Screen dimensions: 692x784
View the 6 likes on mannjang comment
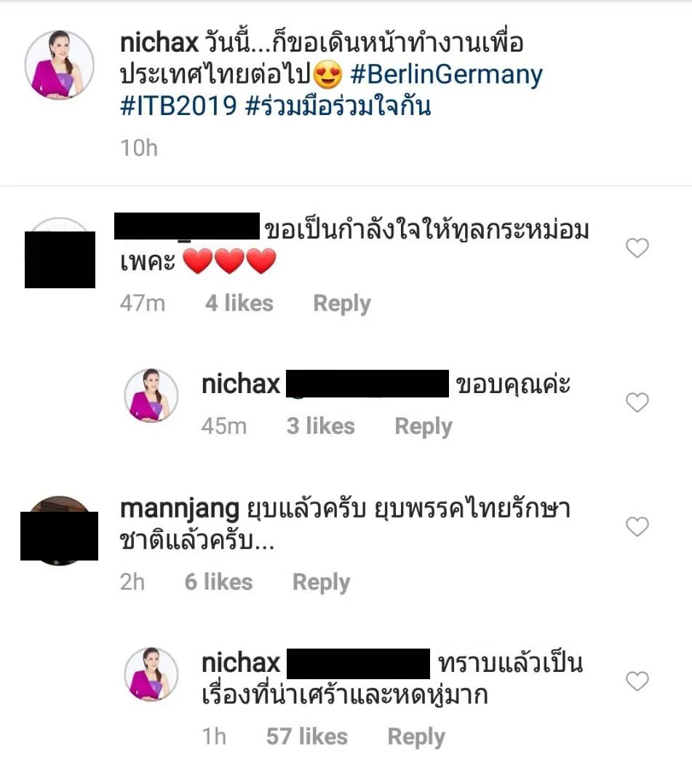coord(218,582)
